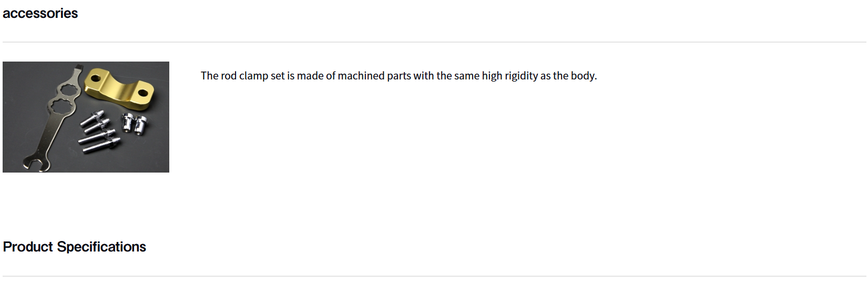The height and width of the screenshot is (292, 868).
Task: Click the word "Product" in the lower heading
Action: click(x=28, y=247)
